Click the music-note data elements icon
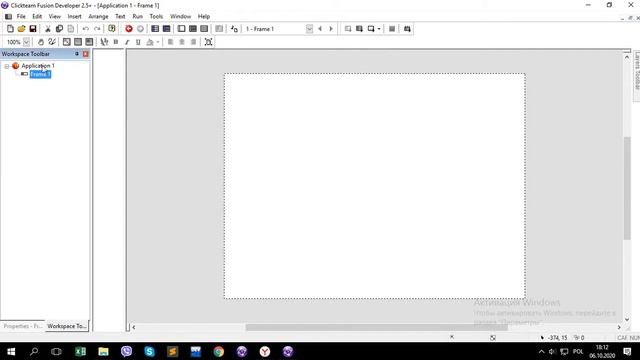The width and height of the screenshot is (640, 360). tap(234, 29)
